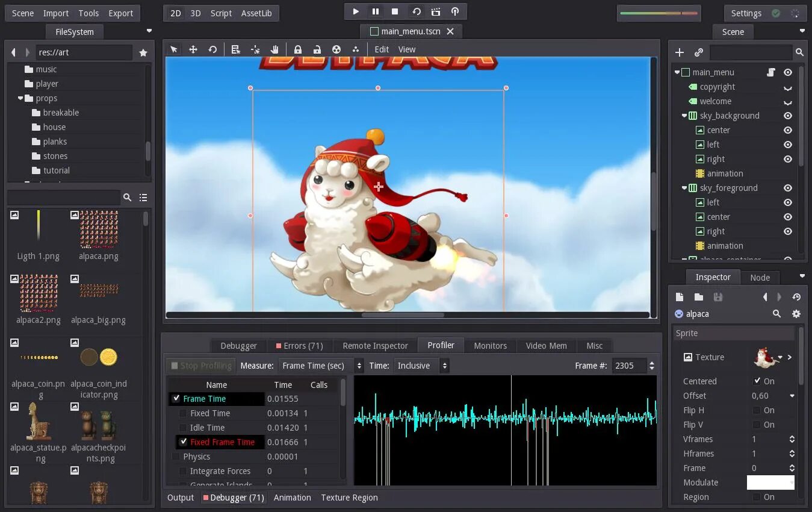Expand the Offset property dropdown
This screenshot has height=512, width=812.
coord(792,396)
